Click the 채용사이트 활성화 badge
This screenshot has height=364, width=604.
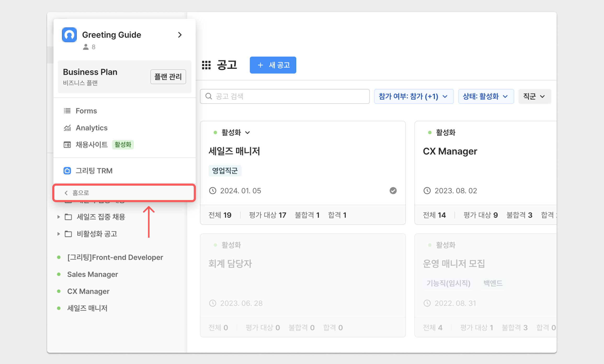(123, 145)
